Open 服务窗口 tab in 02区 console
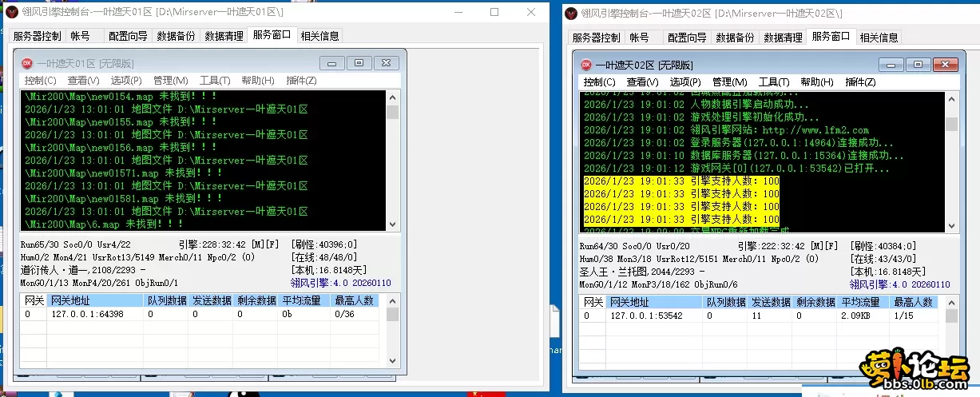This screenshot has height=397, width=980. pyautogui.click(x=831, y=36)
